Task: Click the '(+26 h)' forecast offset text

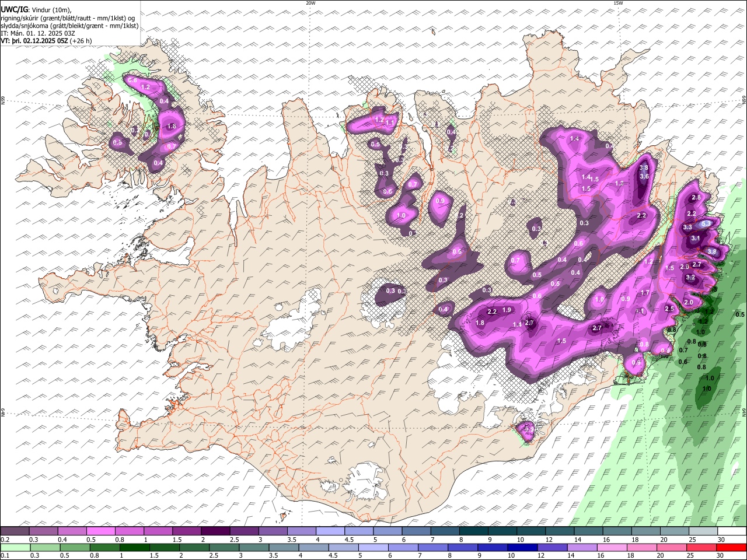Action: pyautogui.click(x=81, y=41)
